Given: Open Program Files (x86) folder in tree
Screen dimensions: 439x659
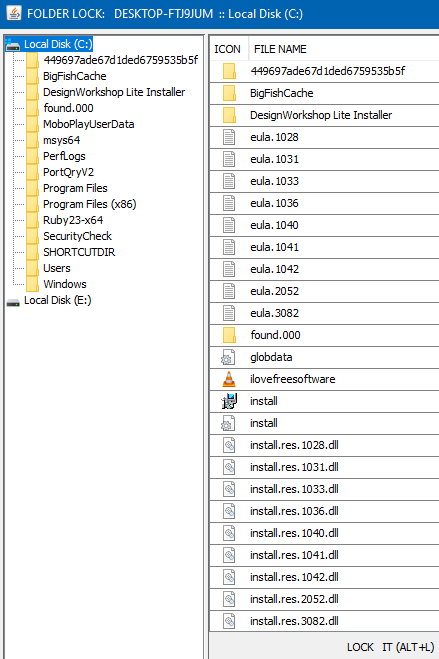Looking at the screenshot, I should 90,204.
